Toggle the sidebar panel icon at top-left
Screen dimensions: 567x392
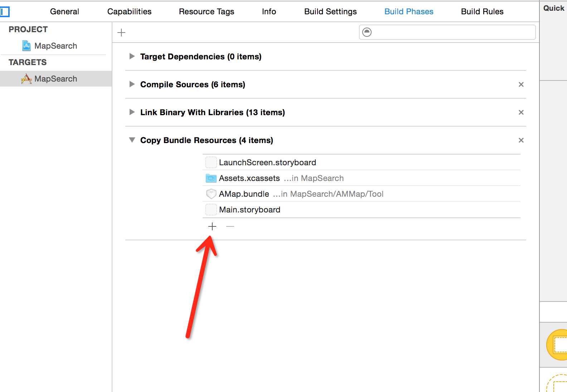[5, 12]
